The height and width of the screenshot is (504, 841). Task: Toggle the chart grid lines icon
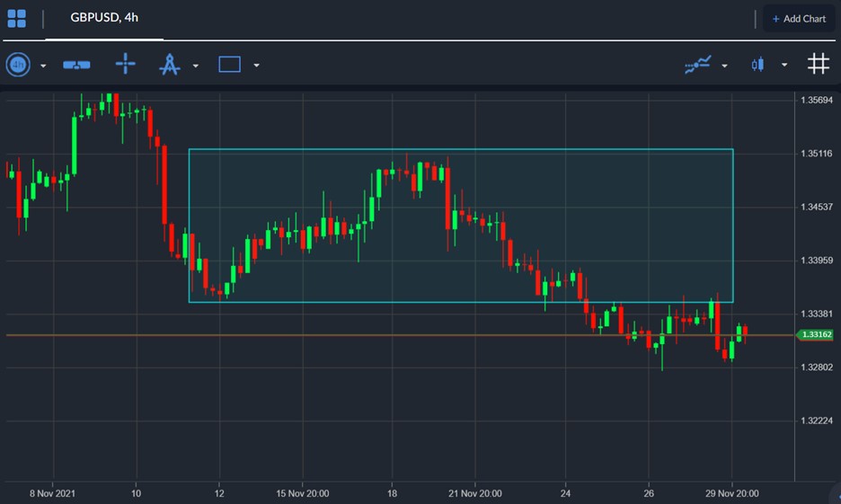pyautogui.click(x=819, y=64)
